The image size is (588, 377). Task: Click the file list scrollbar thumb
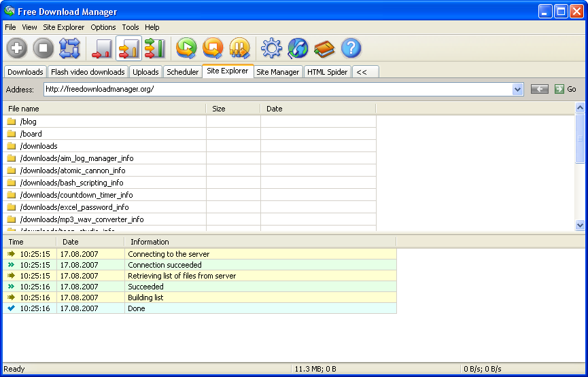(x=580, y=139)
